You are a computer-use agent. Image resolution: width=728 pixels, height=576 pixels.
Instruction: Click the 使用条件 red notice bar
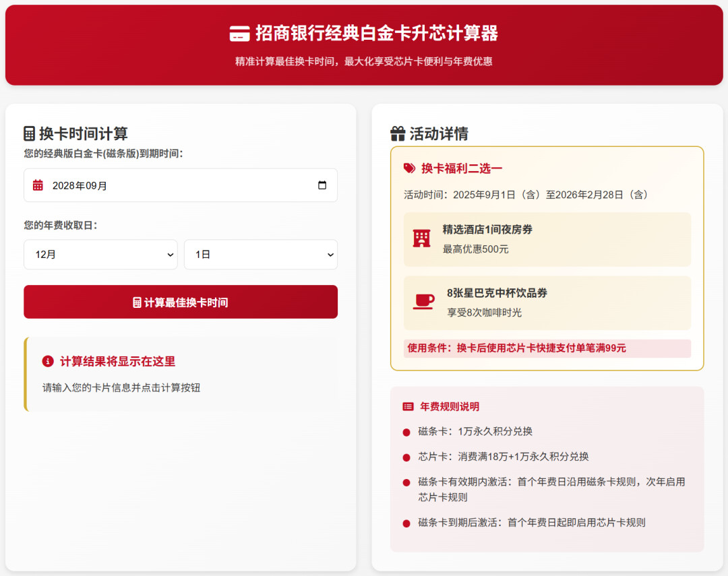(547, 348)
